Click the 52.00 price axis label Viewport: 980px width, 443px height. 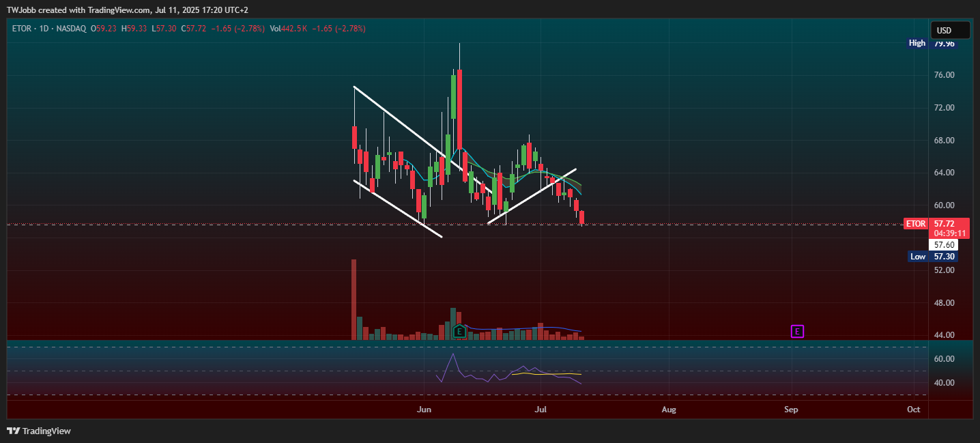click(x=944, y=270)
